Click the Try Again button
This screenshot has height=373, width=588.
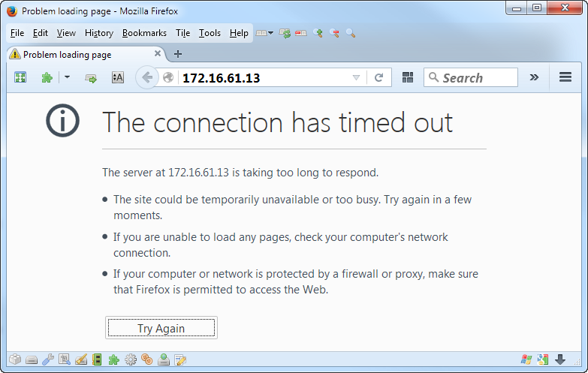[x=161, y=328]
